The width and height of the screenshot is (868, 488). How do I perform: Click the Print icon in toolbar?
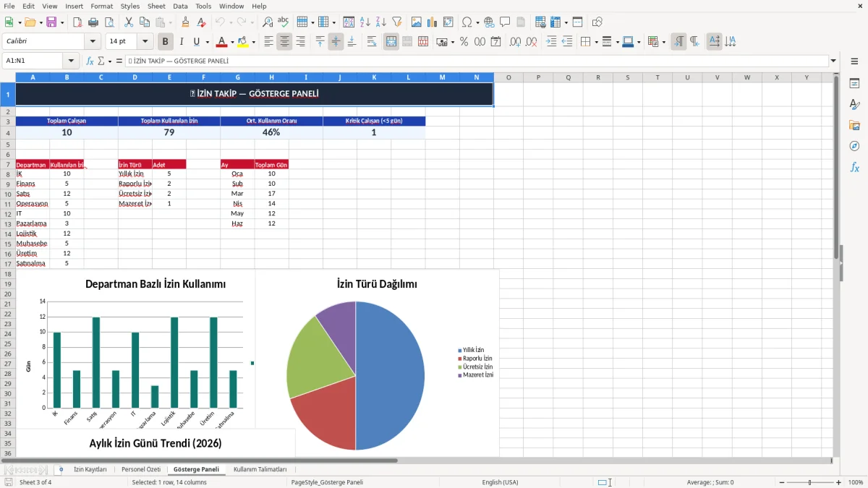[93, 22]
